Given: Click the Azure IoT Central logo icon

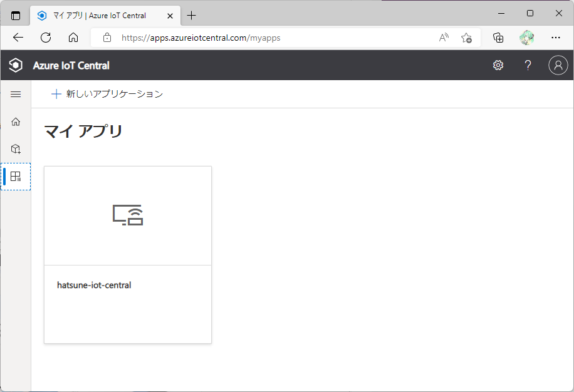Looking at the screenshot, I should click(16, 65).
